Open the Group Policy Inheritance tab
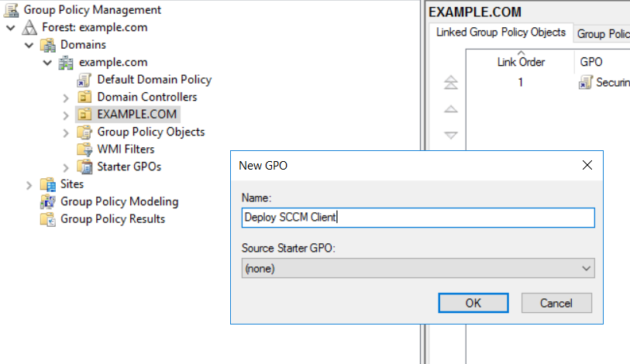The width and height of the screenshot is (630, 364). click(601, 33)
